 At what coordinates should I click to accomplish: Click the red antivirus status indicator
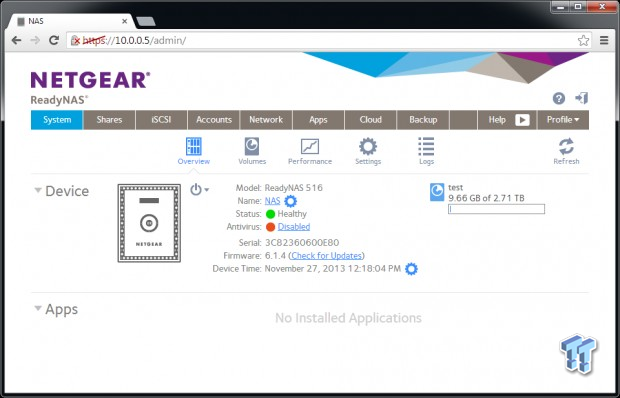270,227
